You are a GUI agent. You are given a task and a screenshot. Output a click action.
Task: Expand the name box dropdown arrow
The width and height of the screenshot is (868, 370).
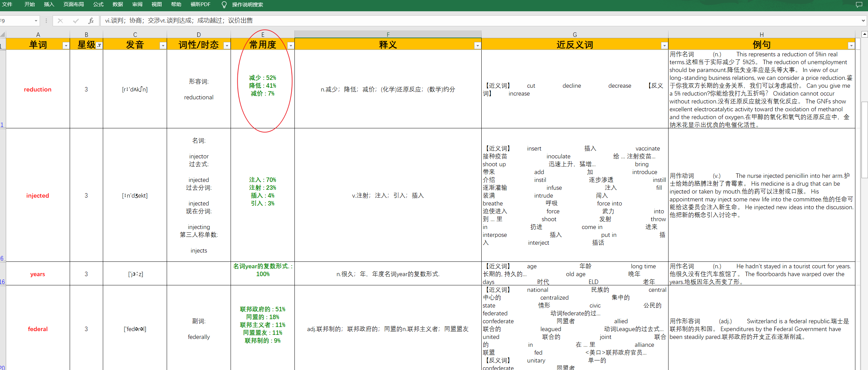tap(36, 21)
